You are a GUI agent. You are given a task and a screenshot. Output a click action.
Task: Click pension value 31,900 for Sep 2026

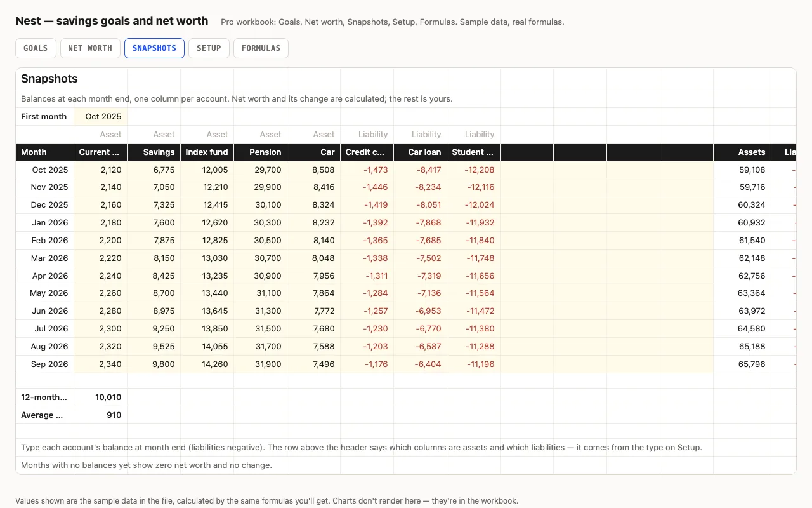click(x=261, y=364)
